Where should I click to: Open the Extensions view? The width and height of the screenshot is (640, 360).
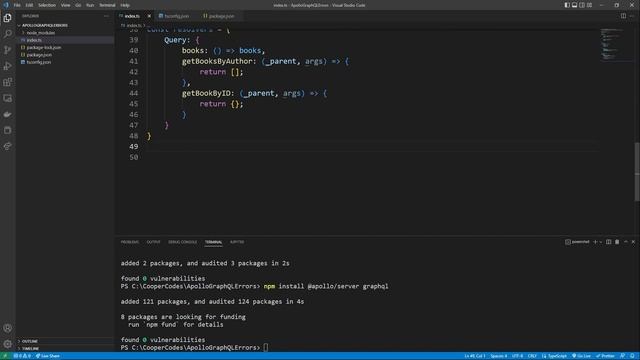7,82
